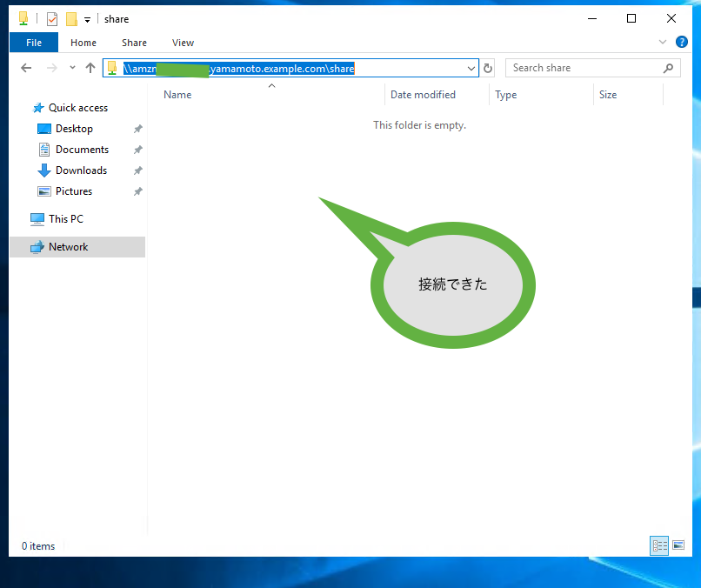The width and height of the screenshot is (701, 588).
Task: Click the Forward navigation arrow
Action: tap(51, 68)
